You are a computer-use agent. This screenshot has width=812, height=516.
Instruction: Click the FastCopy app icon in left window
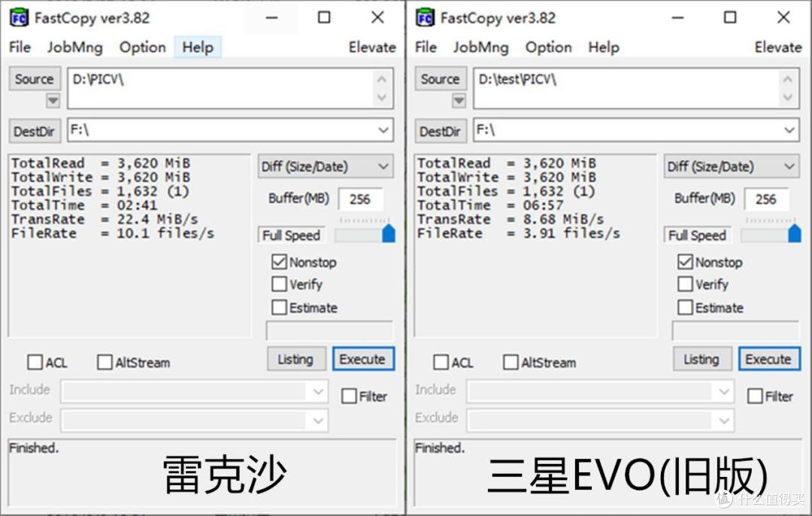(x=19, y=17)
